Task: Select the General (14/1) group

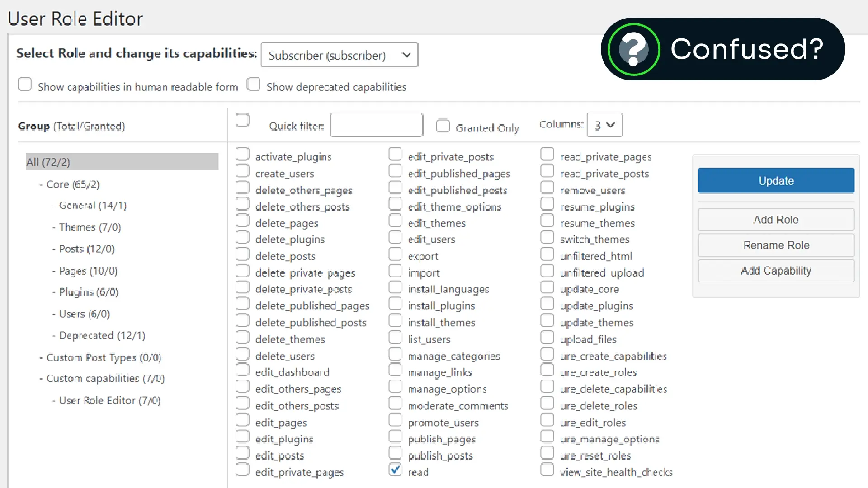Action: [92, 206]
